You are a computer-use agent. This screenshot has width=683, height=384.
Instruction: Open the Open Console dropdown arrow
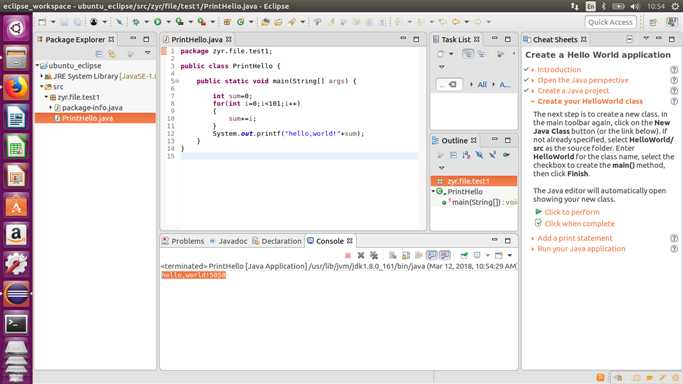510,256
